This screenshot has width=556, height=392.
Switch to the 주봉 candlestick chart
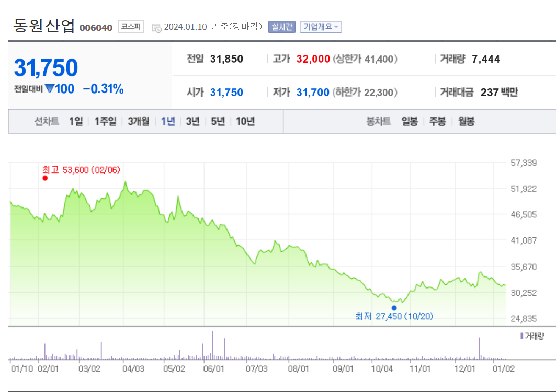(x=438, y=122)
